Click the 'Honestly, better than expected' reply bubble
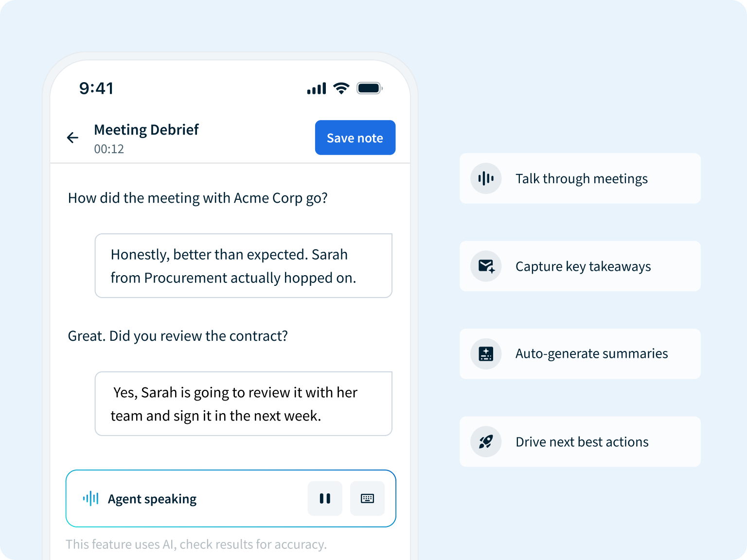Screen dimensions: 747x560 click(244, 266)
